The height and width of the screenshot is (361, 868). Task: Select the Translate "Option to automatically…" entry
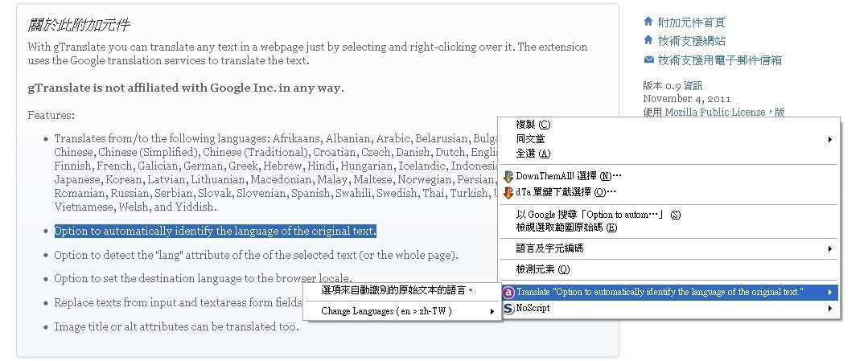(x=669, y=293)
